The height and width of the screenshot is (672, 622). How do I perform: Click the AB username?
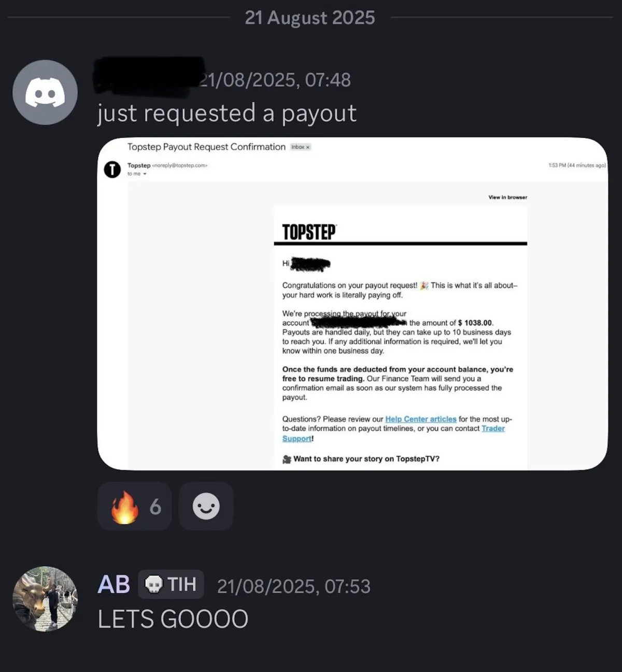click(x=114, y=584)
